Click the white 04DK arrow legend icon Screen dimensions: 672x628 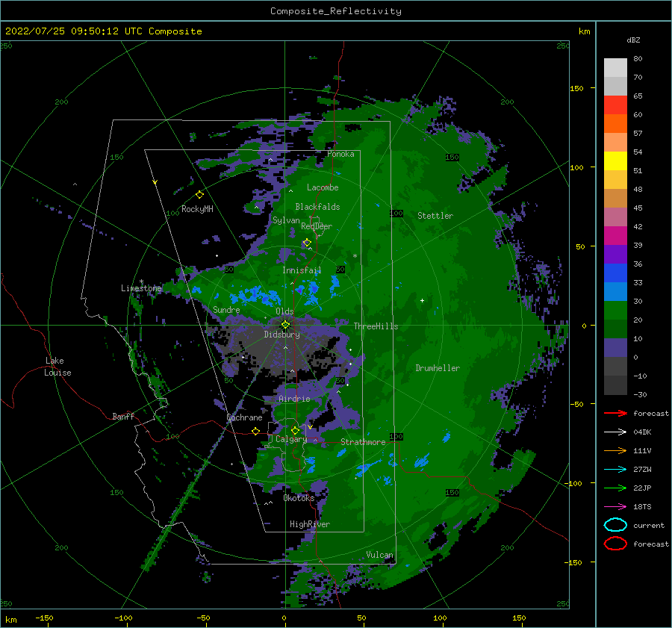[x=615, y=432]
